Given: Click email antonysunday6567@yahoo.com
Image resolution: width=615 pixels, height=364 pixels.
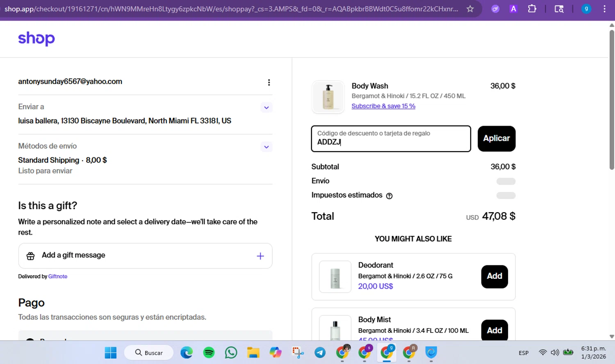Looking at the screenshot, I should pyautogui.click(x=70, y=81).
